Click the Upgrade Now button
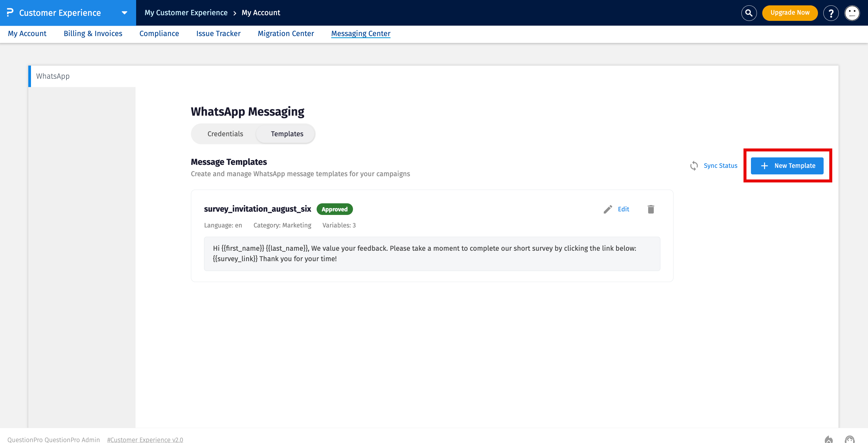Viewport: 868px width, 443px height. coord(789,13)
